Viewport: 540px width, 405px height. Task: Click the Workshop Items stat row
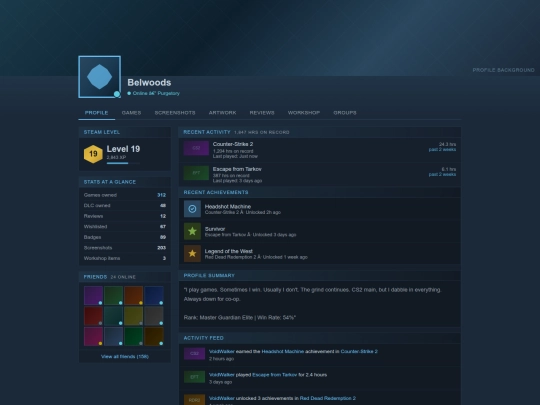tap(125, 258)
